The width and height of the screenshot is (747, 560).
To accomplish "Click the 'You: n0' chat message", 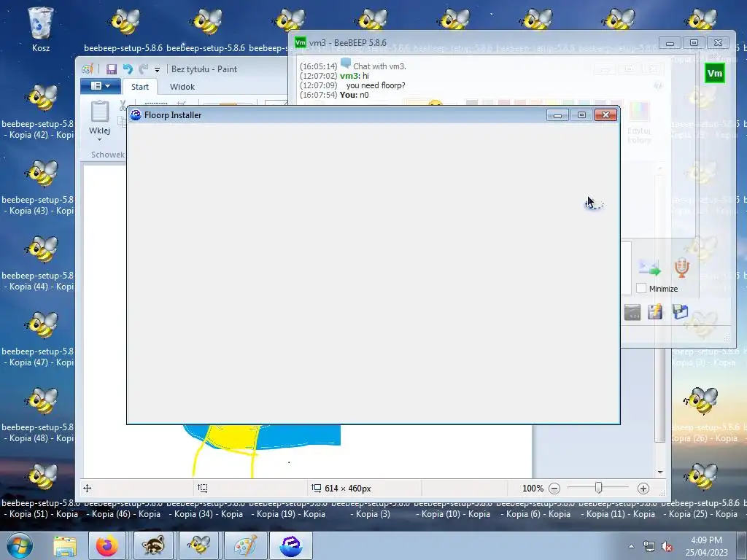I will click(x=354, y=95).
